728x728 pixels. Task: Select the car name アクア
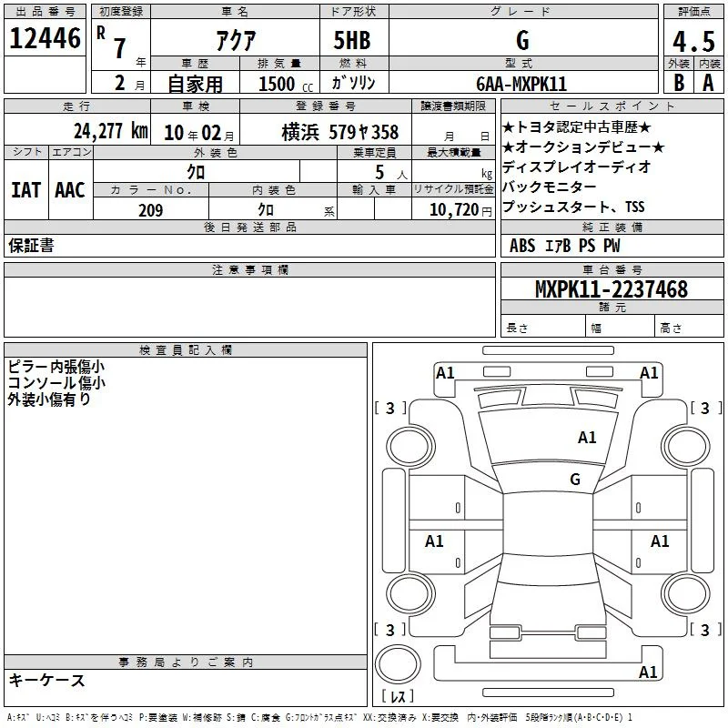(x=236, y=40)
